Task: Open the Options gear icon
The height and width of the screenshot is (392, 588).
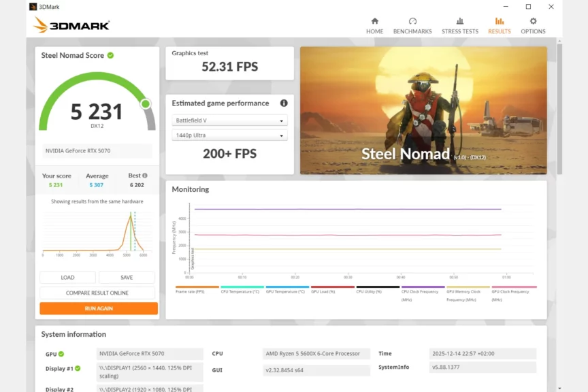Action: click(533, 21)
